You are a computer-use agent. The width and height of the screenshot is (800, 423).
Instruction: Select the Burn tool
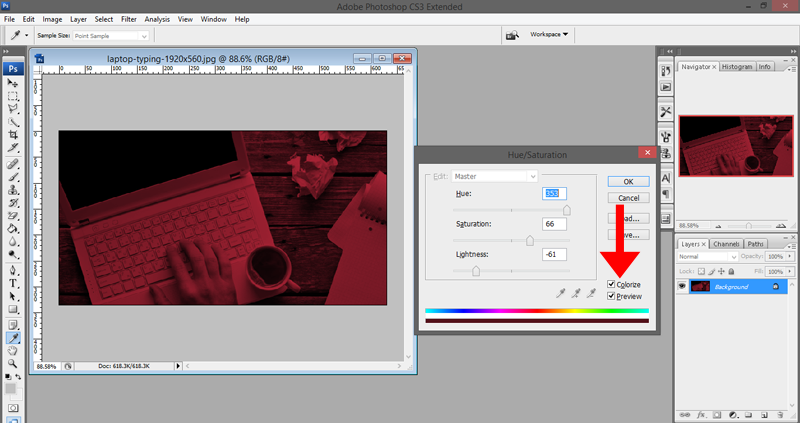(13, 254)
